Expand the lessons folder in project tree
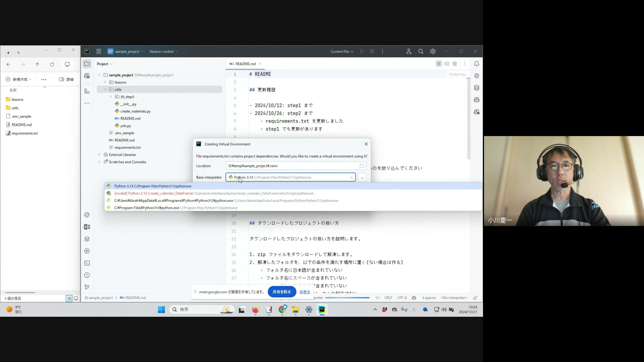This screenshot has height=362, width=644. [x=105, y=82]
